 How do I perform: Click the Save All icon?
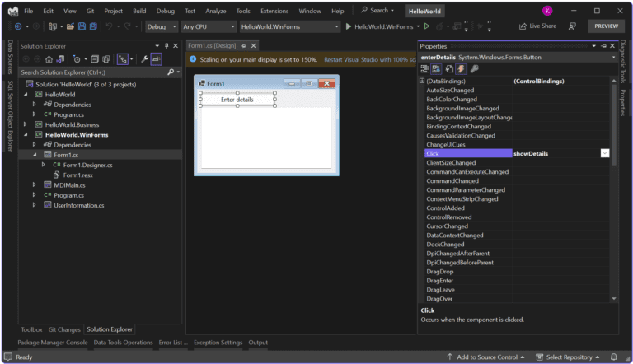93,26
